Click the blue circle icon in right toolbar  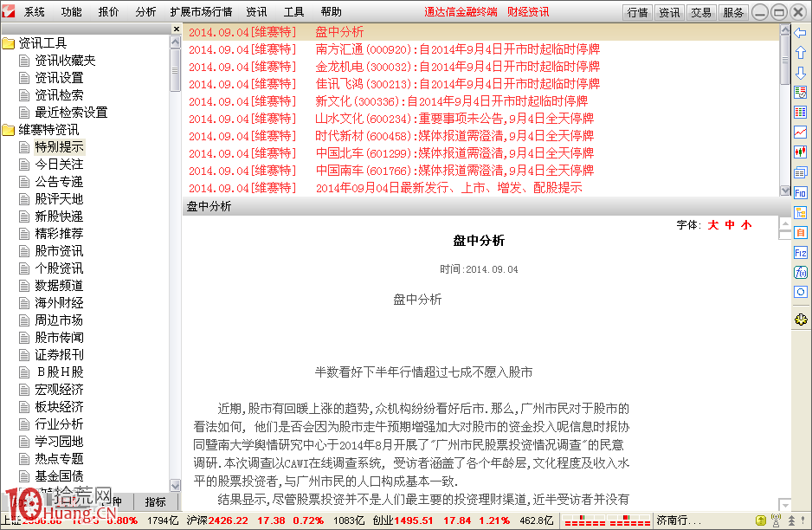800,292
